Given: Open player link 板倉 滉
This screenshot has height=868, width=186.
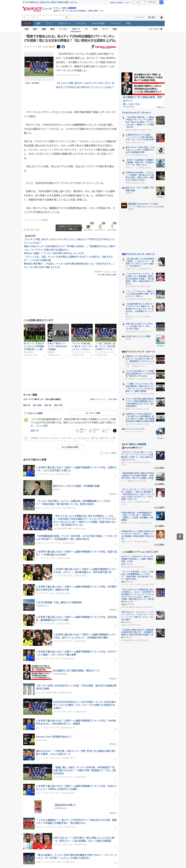Looking at the screenshot, I should 26,405.
